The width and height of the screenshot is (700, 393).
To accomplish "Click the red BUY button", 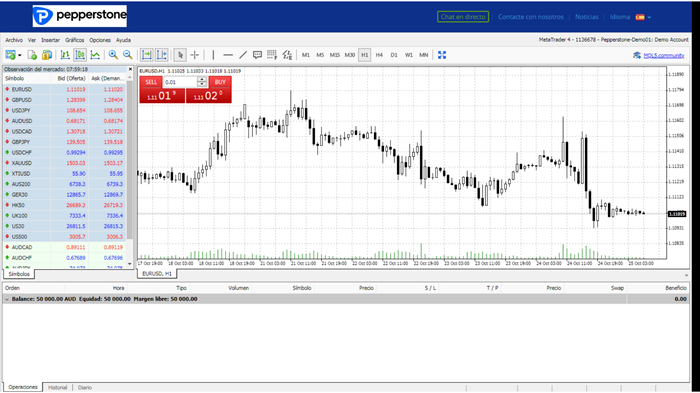I will [x=220, y=82].
